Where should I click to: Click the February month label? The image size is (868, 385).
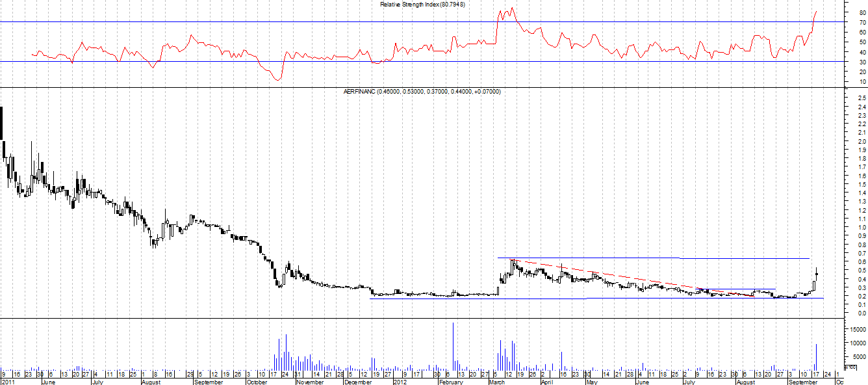click(x=450, y=382)
